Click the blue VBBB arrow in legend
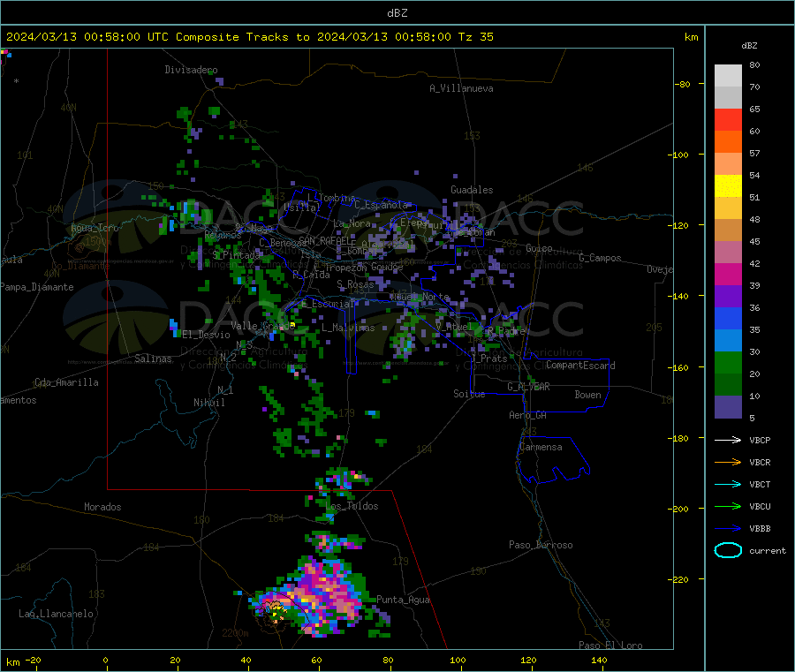The width and height of the screenshot is (795, 672). (x=728, y=529)
